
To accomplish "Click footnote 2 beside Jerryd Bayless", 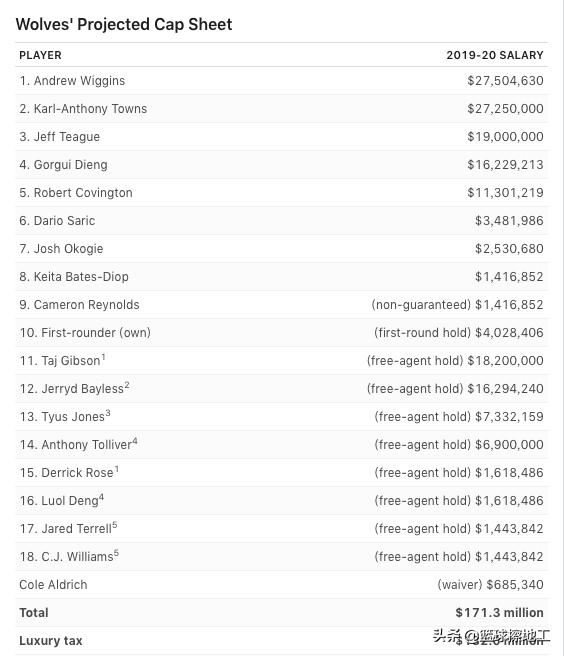I will point(127,384).
